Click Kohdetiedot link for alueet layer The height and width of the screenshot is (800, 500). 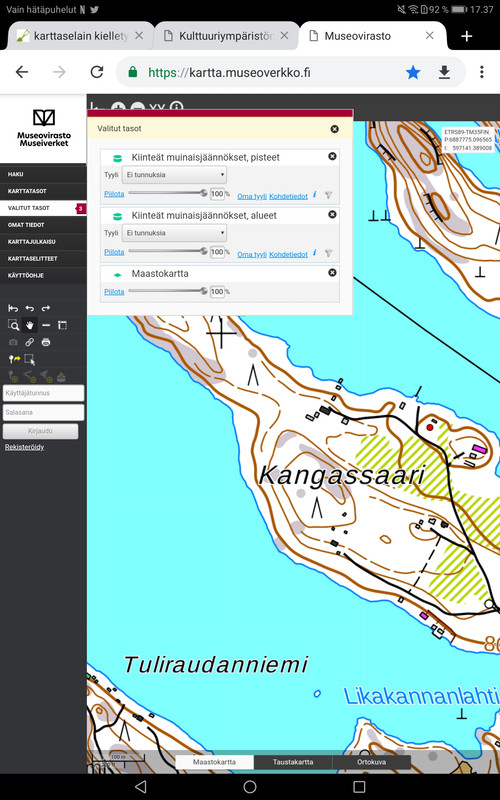coord(288,254)
